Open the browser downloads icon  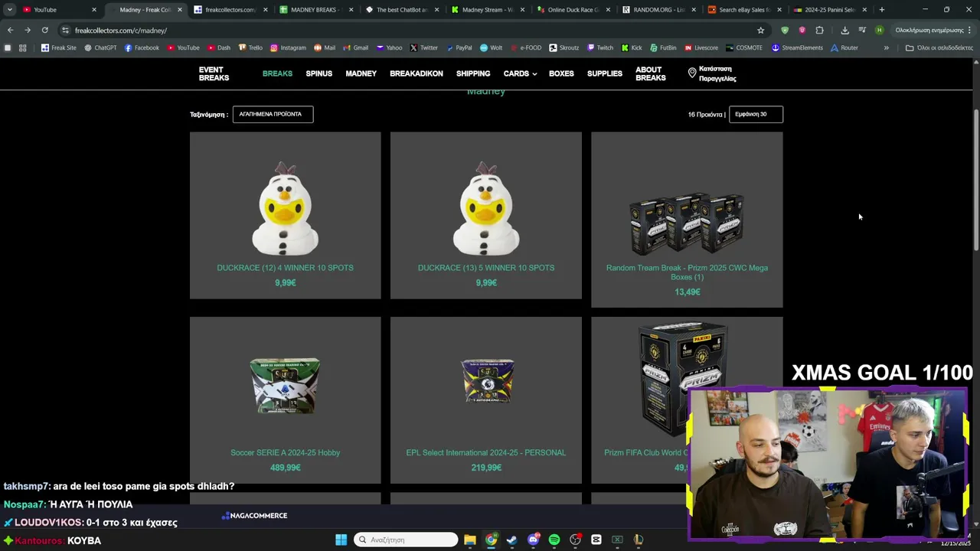[844, 30]
